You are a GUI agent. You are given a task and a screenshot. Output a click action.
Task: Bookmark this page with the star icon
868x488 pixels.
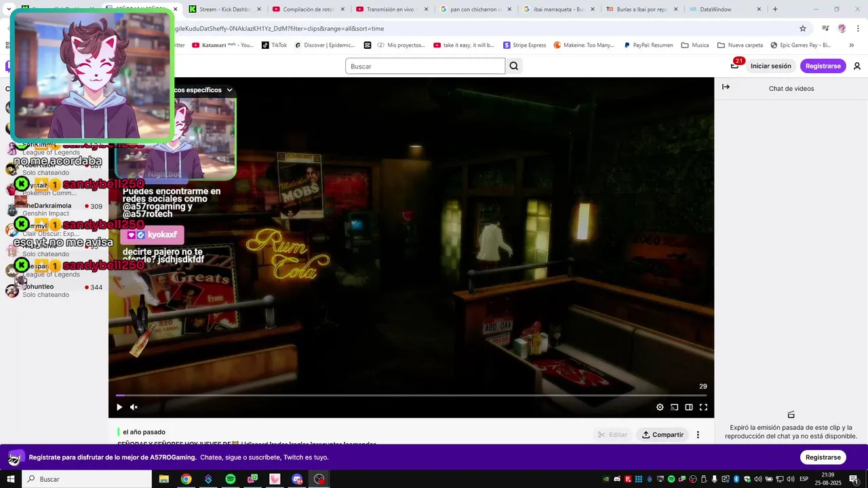(x=803, y=28)
